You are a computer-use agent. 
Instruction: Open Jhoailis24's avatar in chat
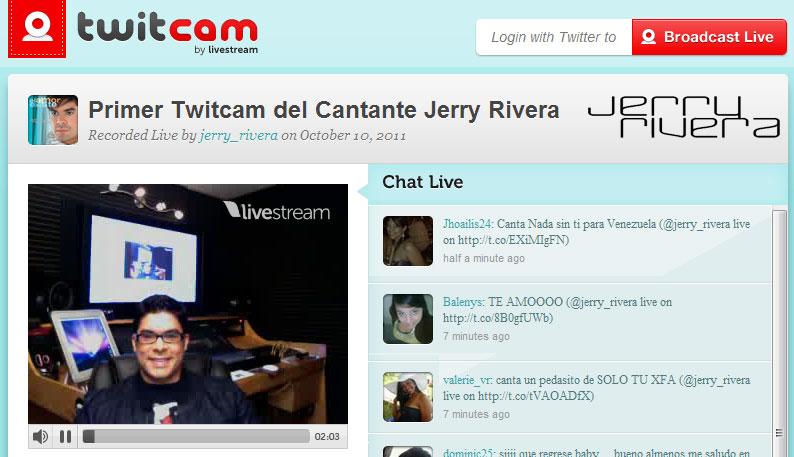(408, 241)
